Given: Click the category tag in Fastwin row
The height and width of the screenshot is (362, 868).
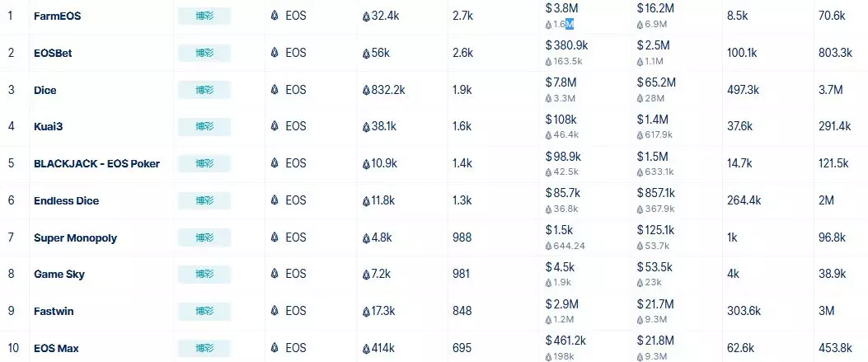Looking at the screenshot, I should point(204,311).
